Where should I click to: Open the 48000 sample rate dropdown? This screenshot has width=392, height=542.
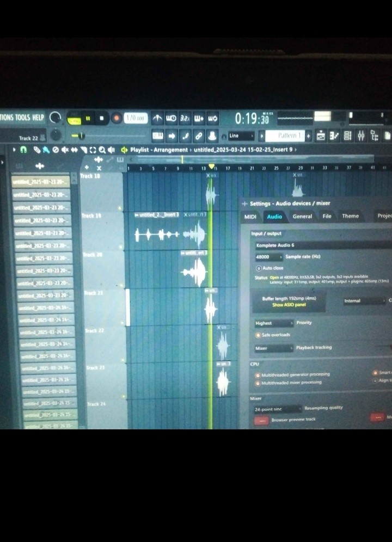[269, 257]
